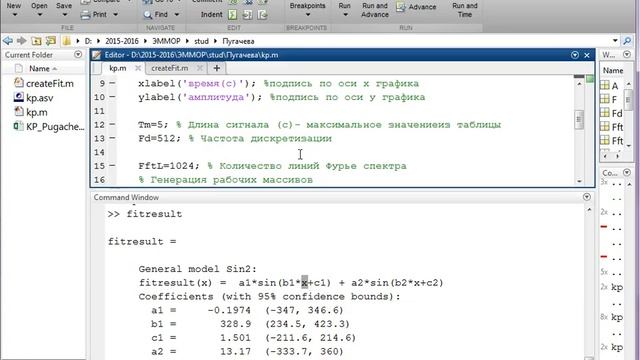Screen dimensions: 640x360
Task: Click the smart indent icon
Action: [x=232, y=15]
